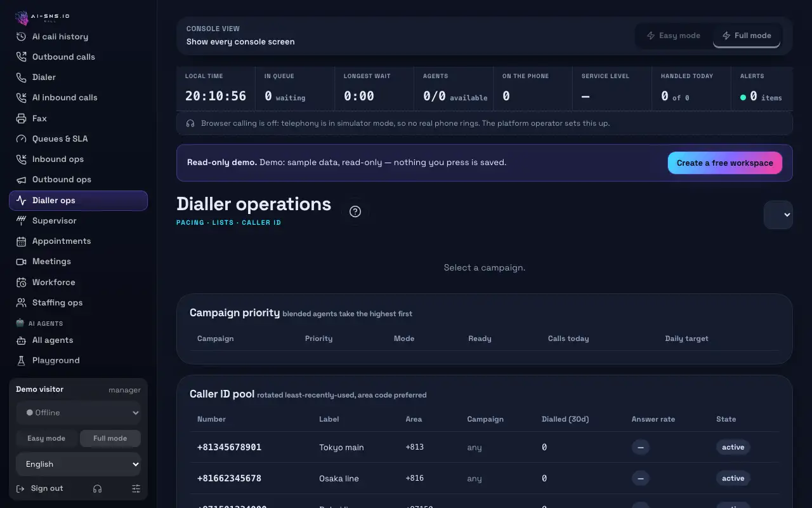Open sliders settings icon in profile card
The height and width of the screenshot is (508, 812).
[136, 489]
